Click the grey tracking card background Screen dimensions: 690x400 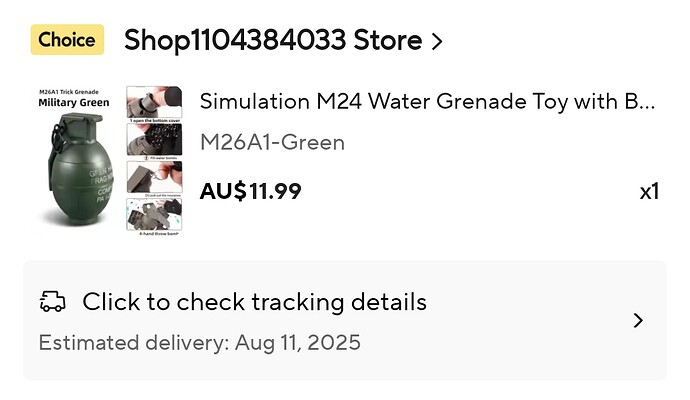click(x=345, y=320)
